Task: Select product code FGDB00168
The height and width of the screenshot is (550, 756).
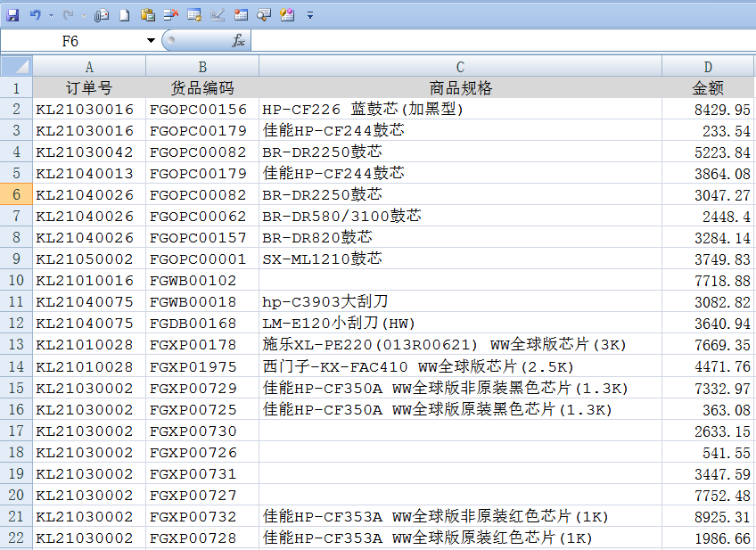Action: pyautogui.click(x=202, y=323)
